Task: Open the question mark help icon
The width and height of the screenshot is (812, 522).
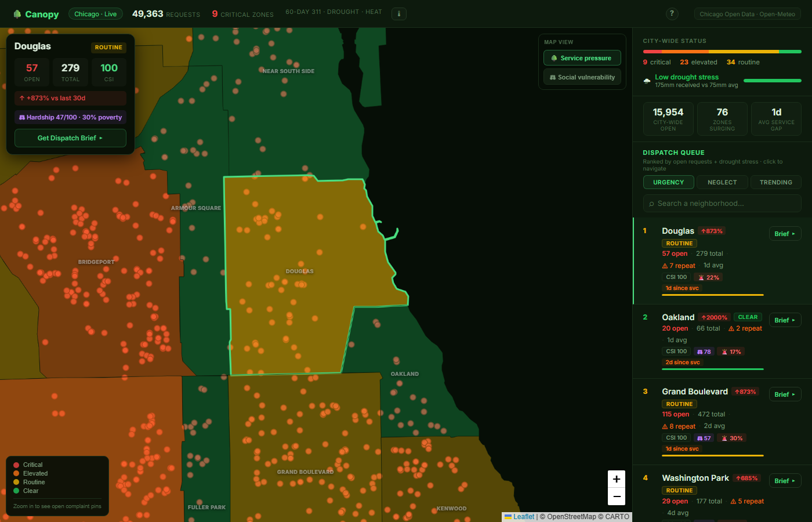Action: click(x=672, y=13)
